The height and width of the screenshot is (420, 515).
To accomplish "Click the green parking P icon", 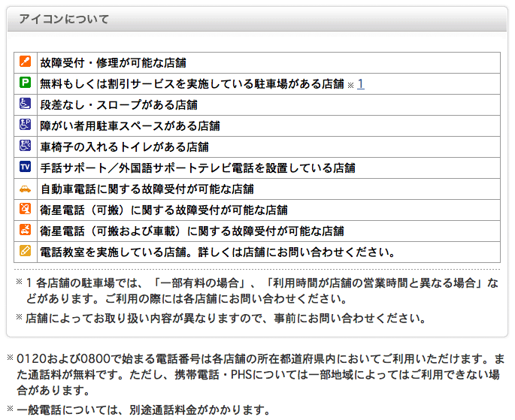I will [26, 83].
